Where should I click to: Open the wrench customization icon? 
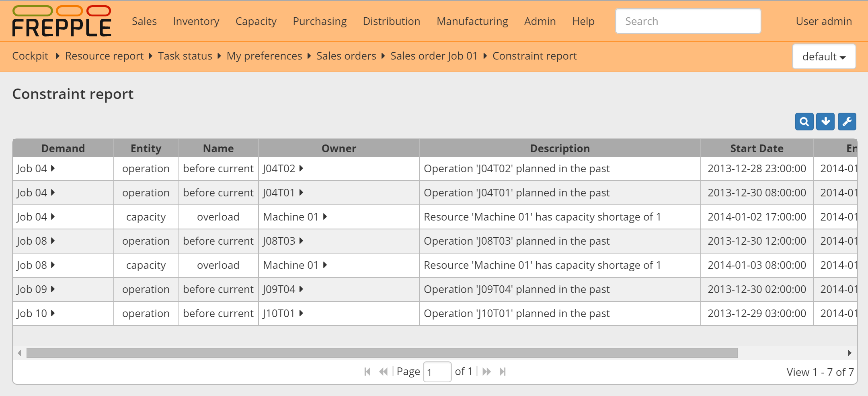pyautogui.click(x=847, y=121)
